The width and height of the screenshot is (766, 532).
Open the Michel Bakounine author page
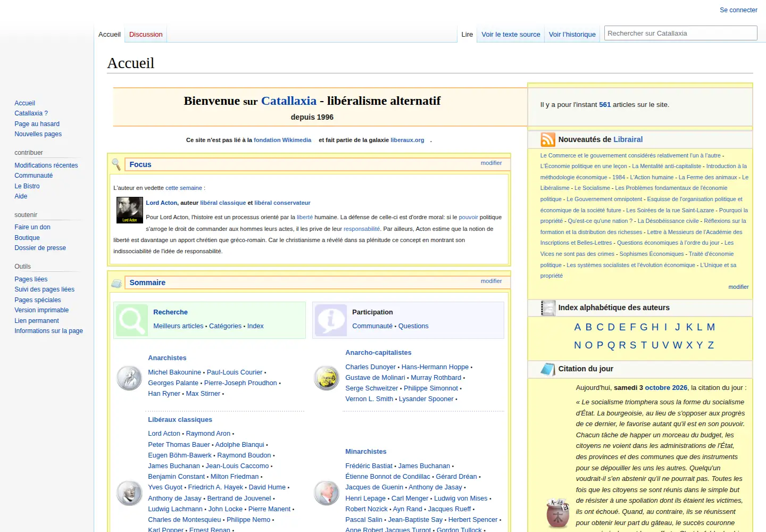(174, 372)
